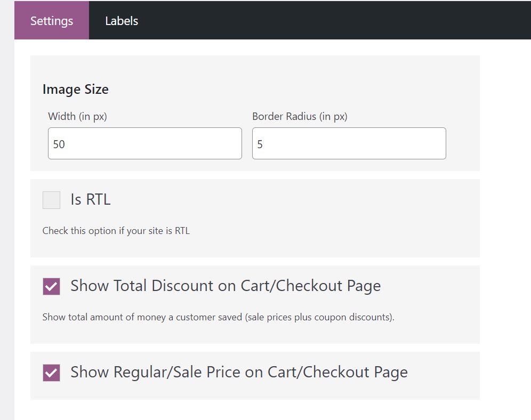The height and width of the screenshot is (420, 531).
Task: Uncheck the Show Total Discount checkbox
Action: [x=51, y=286]
